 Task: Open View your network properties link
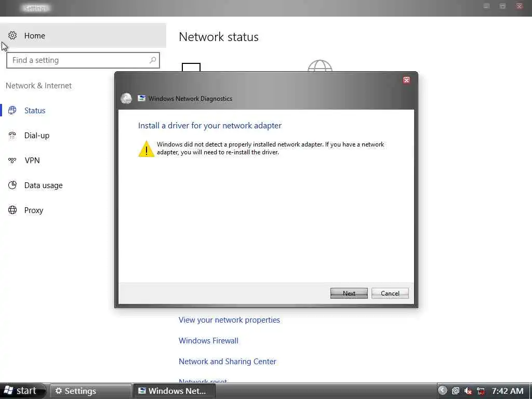(x=229, y=320)
